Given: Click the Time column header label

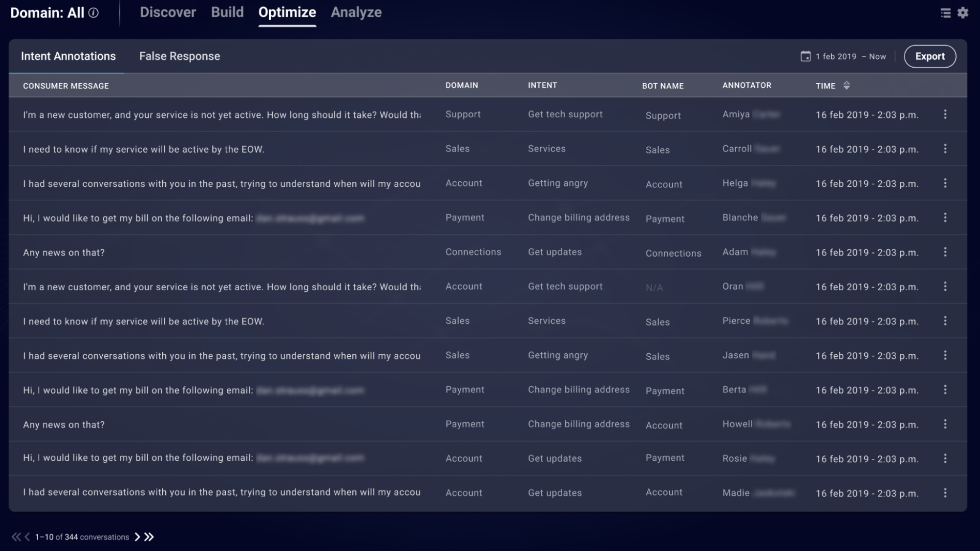Looking at the screenshot, I should pyautogui.click(x=825, y=86).
